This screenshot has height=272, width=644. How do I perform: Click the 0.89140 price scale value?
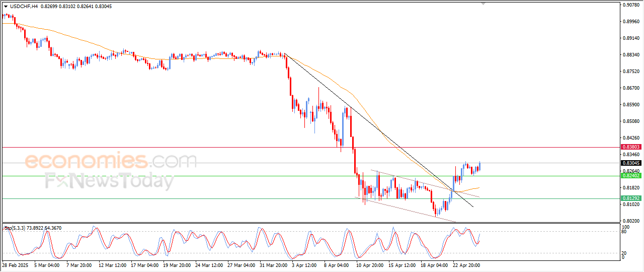[x=631, y=38]
